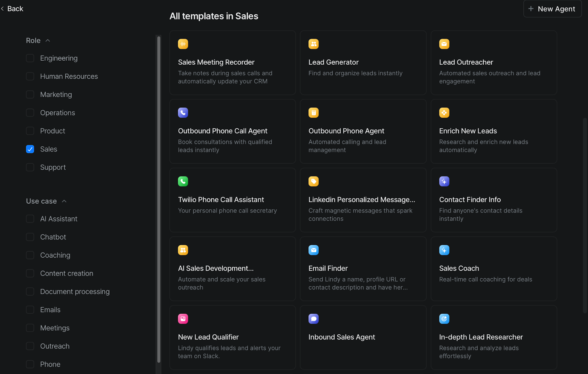Viewport: 588px width, 374px height.
Task: Click the pink New Lead Qualifier icon
Action: (183, 319)
